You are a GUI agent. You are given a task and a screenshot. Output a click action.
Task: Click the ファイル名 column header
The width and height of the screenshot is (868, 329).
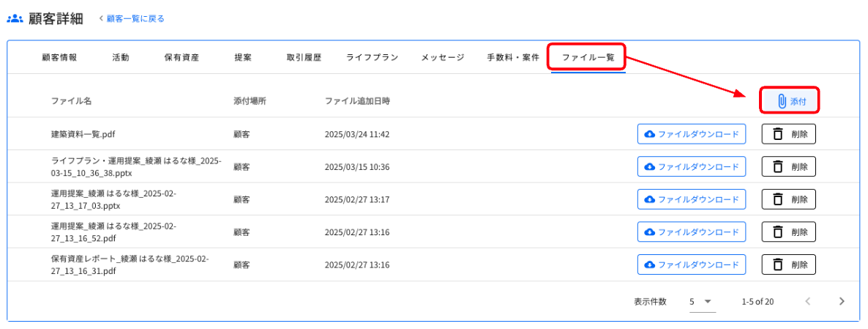click(71, 101)
